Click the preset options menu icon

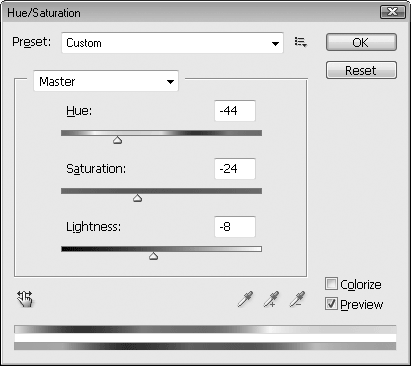pos(300,42)
